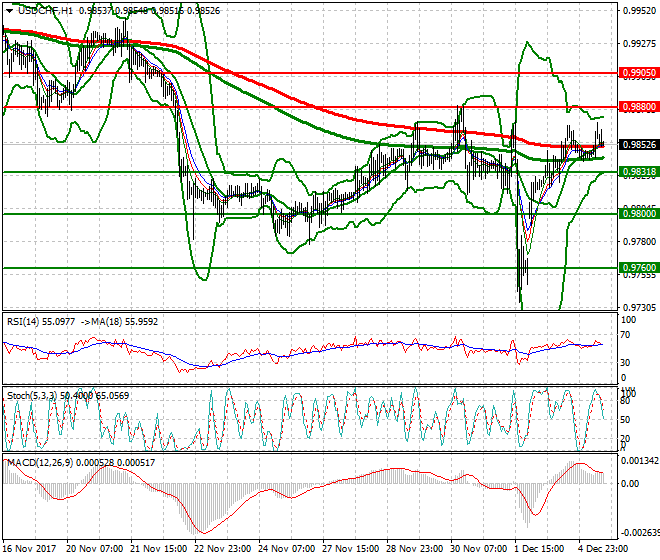Click the 0.99520 price scale value
Viewport: 660px width, 560px height.
635,12
